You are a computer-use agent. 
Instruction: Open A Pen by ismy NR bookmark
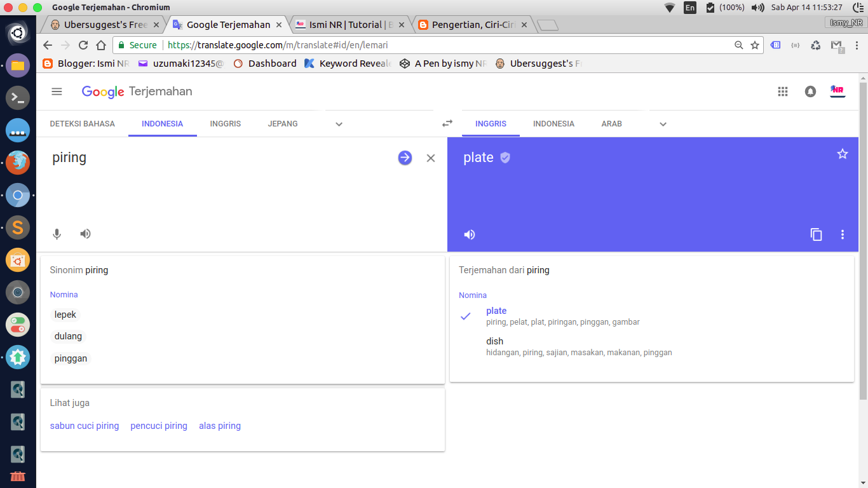click(443, 64)
